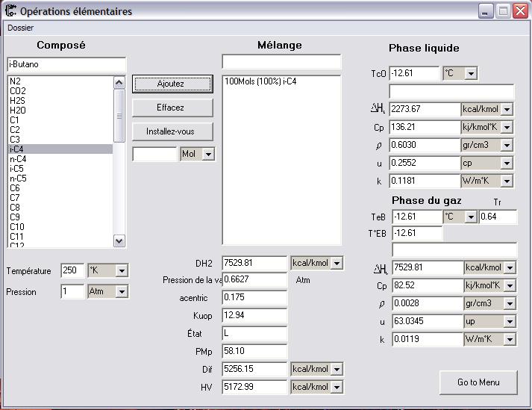
Task: Click the Température value input field
Action: (72, 270)
